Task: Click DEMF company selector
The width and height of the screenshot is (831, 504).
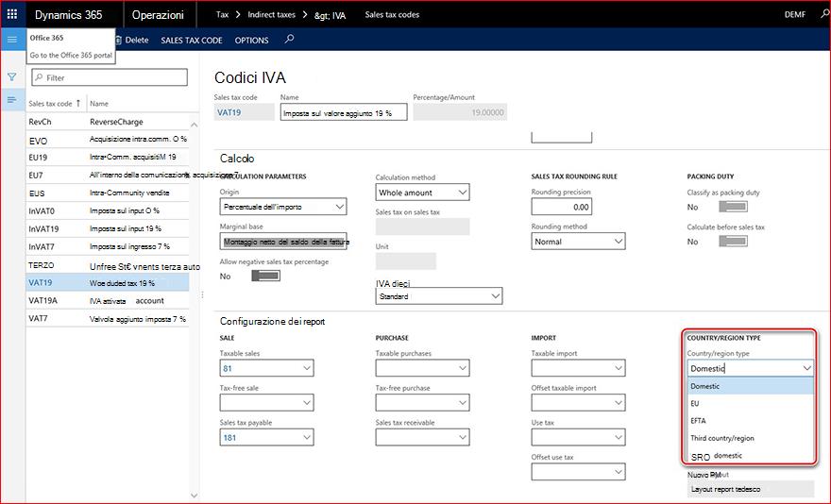Action: click(x=795, y=15)
